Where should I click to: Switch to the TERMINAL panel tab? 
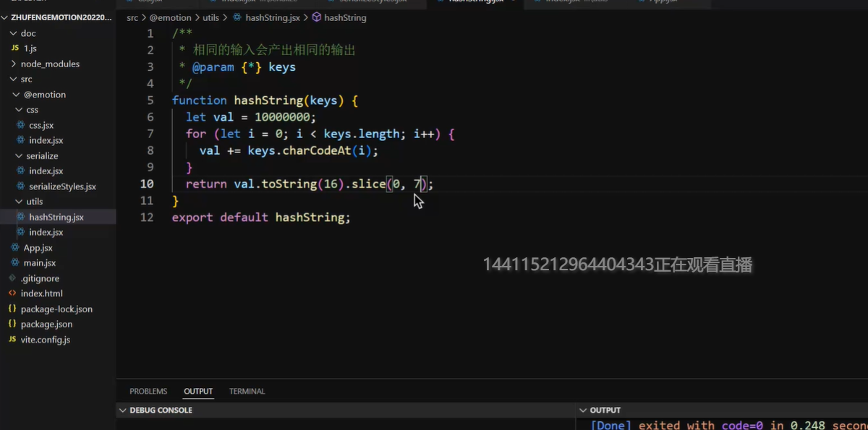(x=247, y=392)
